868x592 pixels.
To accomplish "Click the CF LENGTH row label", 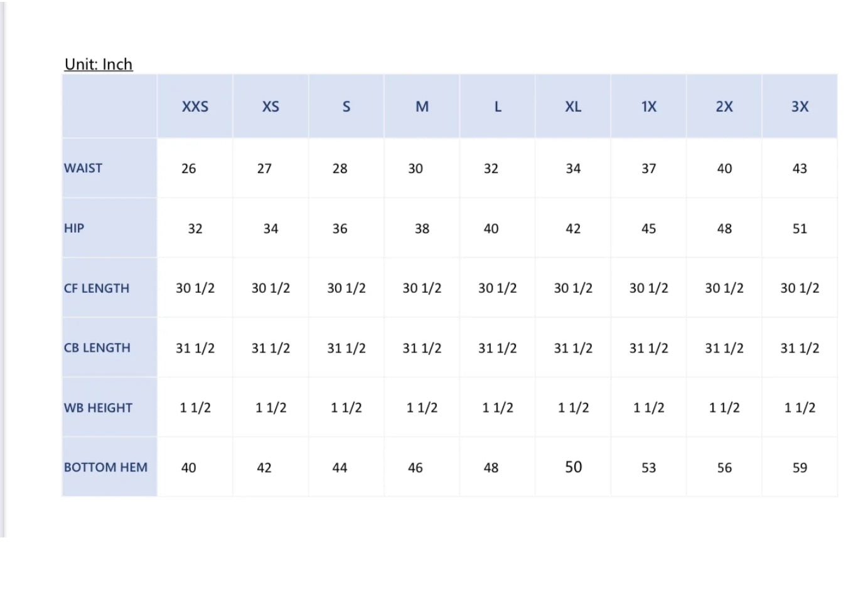I will click(97, 288).
